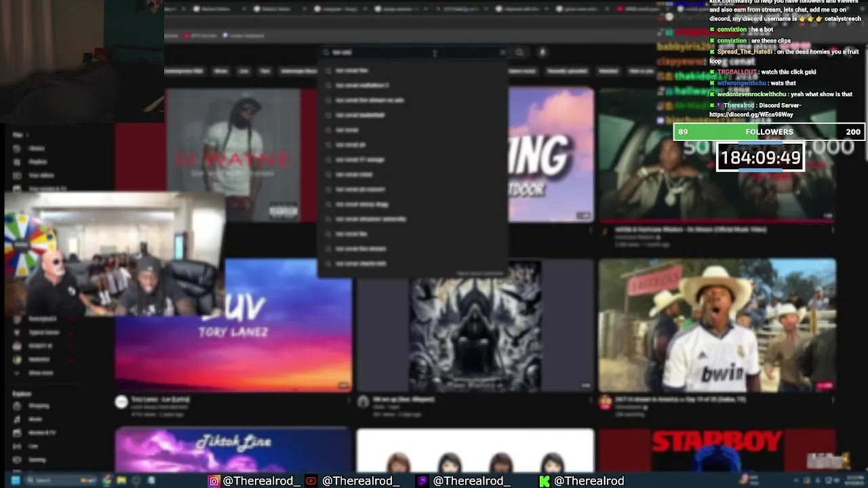Open the STARBOY video thumbnail
Screen dimensions: 868x488
point(717,449)
